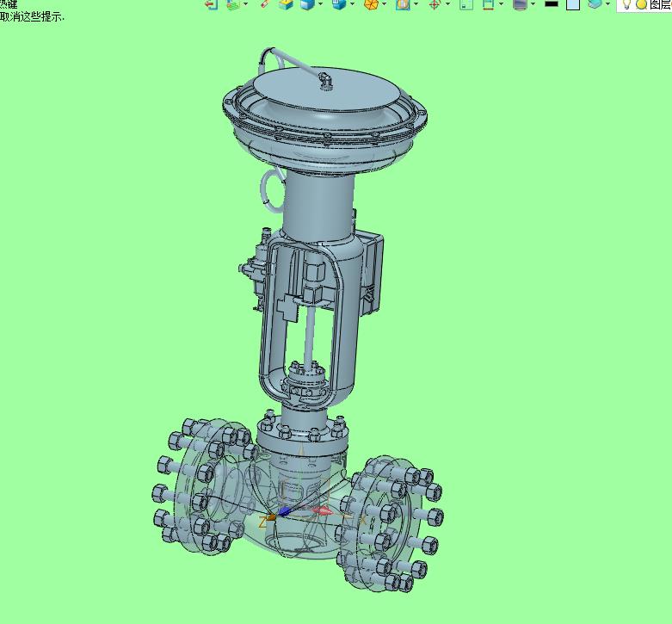Pick the black color swatch
This screenshot has height=624, width=672.
click(552, 3)
